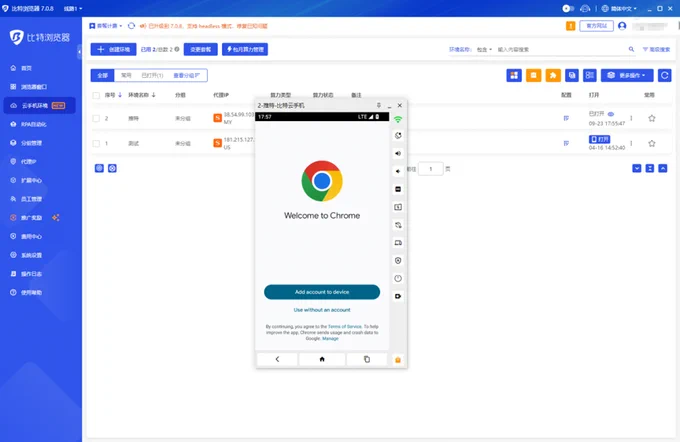Click the magnifier search icon
The width and height of the screenshot is (680, 442).
point(631,49)
